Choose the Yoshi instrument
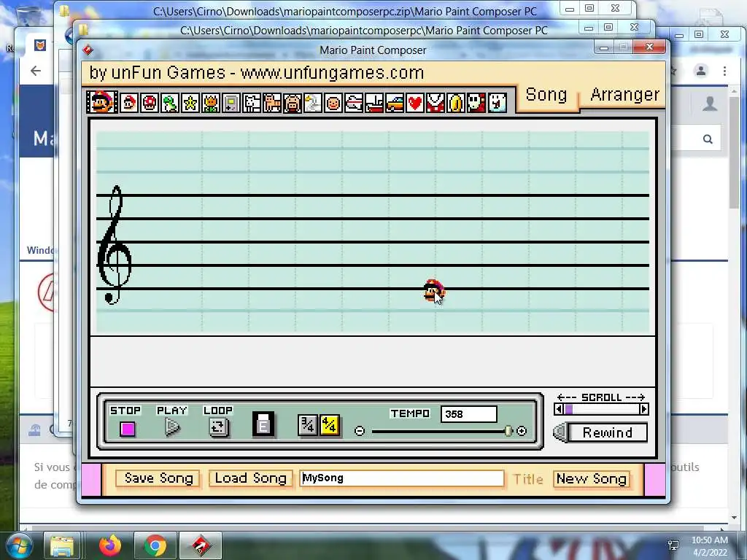This screenshot has height=560, width=747. click(x=170, y=103)
